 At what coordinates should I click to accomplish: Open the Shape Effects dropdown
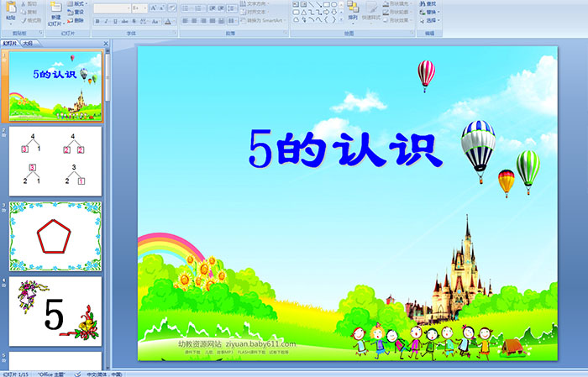(397, 20)
